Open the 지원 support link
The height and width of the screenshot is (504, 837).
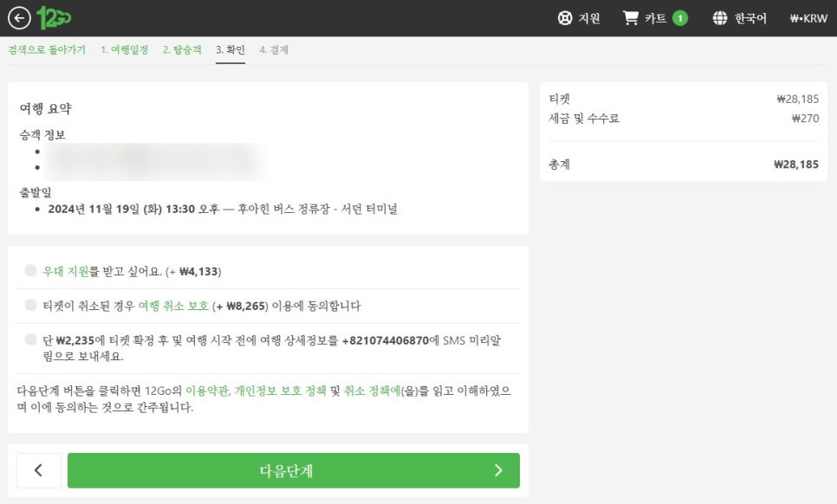[x=589, y=18]
